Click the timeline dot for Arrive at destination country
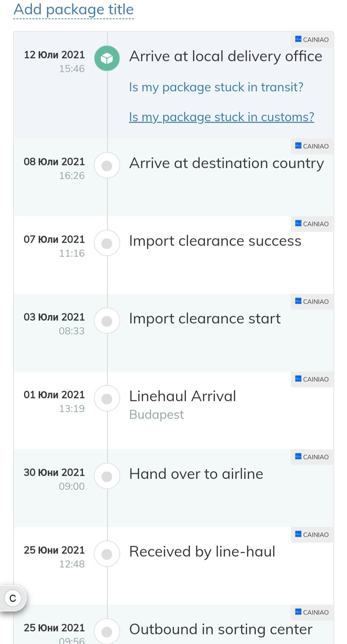This screenshot has height=644, width=347. [107, 165]
